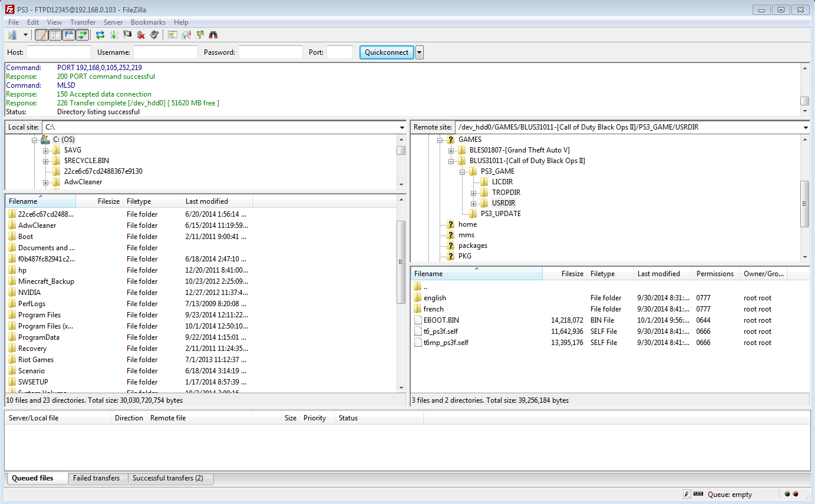Image resolution: width=815 pixels, height=504 pixels.
Task: Click into the Host input field
Action: point(59,52)
